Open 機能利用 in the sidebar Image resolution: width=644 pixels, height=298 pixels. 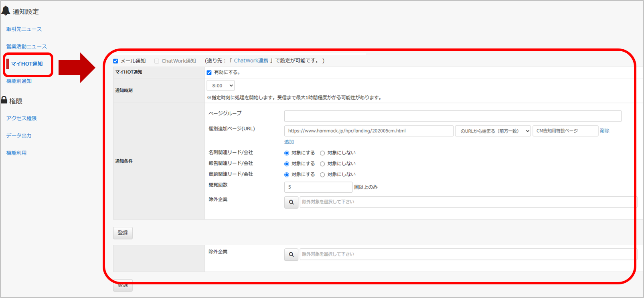[16, 153]
